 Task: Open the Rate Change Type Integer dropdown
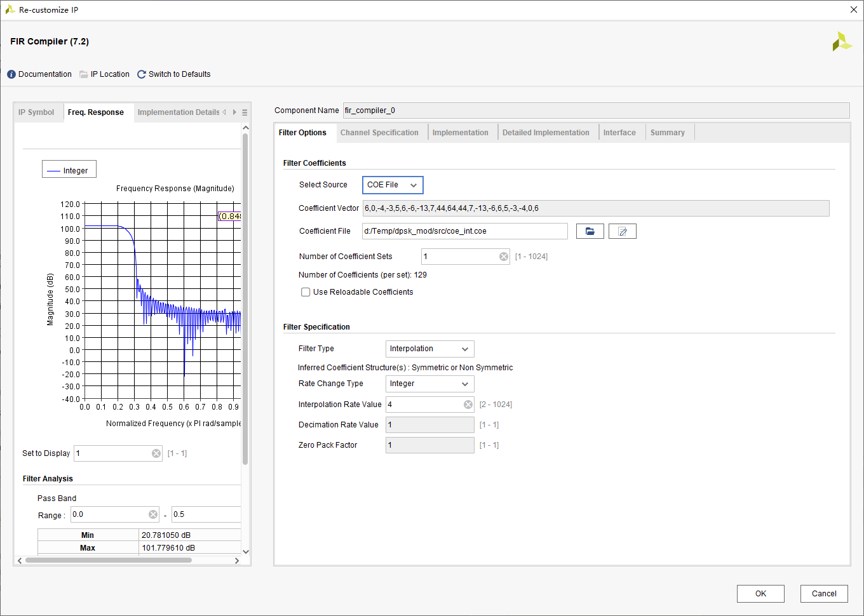point(430,384)
